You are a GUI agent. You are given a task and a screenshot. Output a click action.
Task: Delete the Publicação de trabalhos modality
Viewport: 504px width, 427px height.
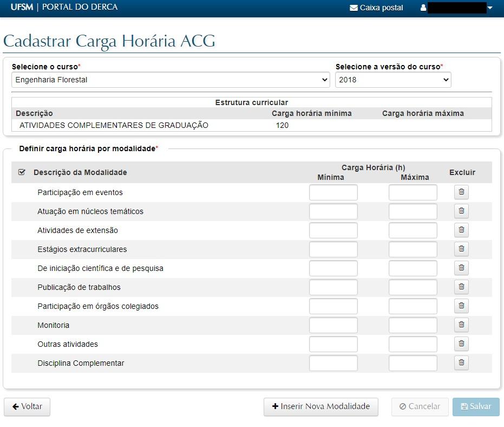pos(461,287)
